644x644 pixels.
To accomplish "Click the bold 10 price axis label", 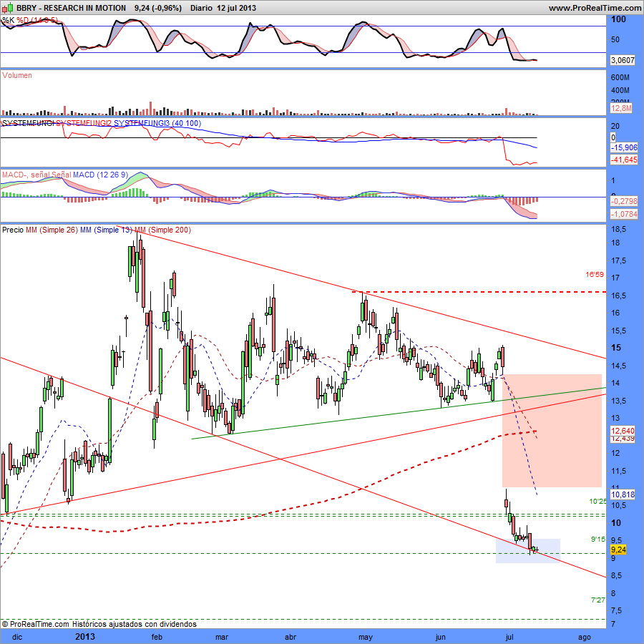I will click(616, 523).
